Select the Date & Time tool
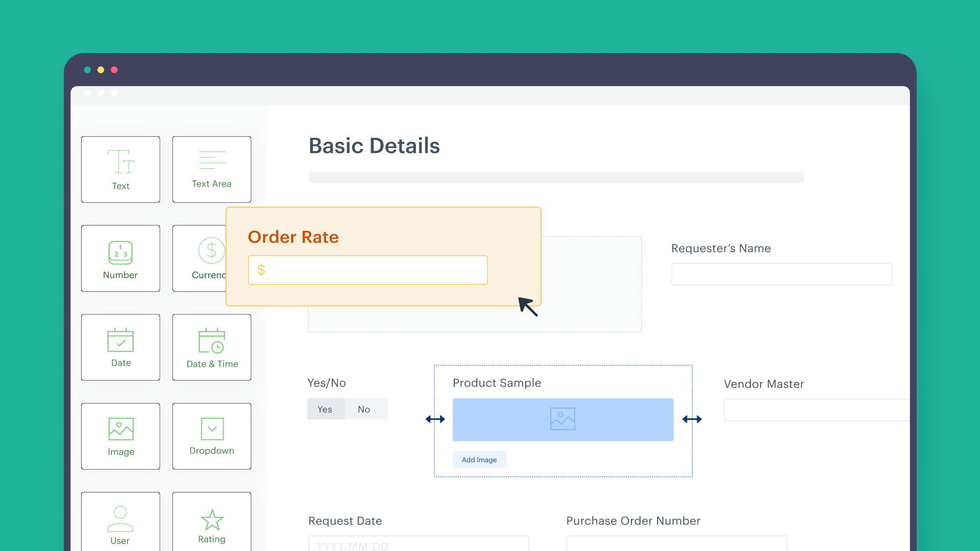980x551 pixels. tap(212, 346)
